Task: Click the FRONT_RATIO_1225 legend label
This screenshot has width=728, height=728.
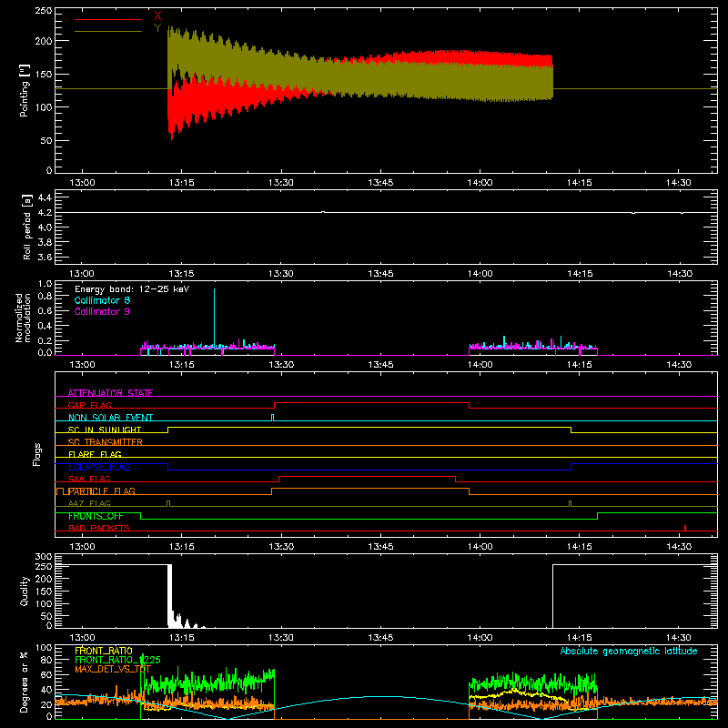Action: point(117,660)
